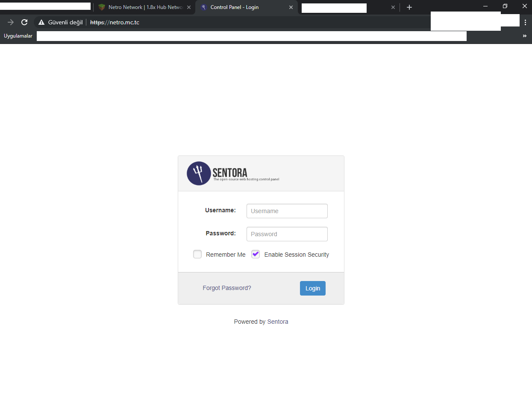The height and width of the screenshot is (413, 532).
Task: Reload the current page
Action: pos(24,22)
